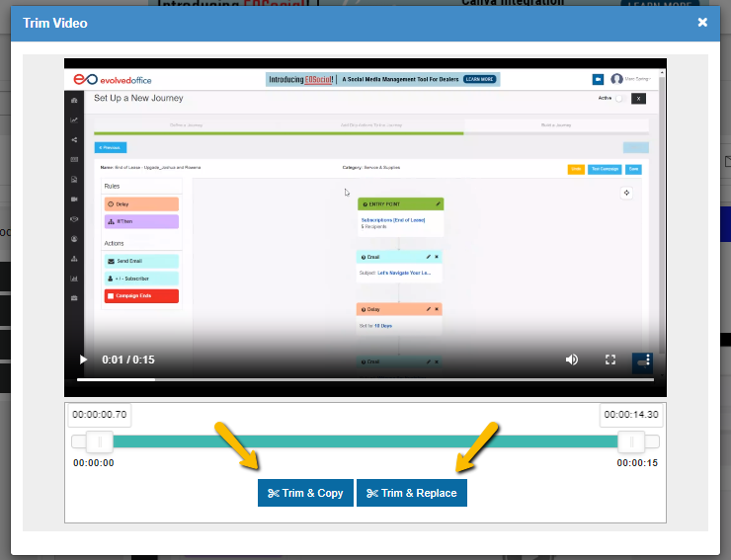The height and width of the screenshot is (560, 731).
Task: Click the trim start handle
Action: coord(100,441)
